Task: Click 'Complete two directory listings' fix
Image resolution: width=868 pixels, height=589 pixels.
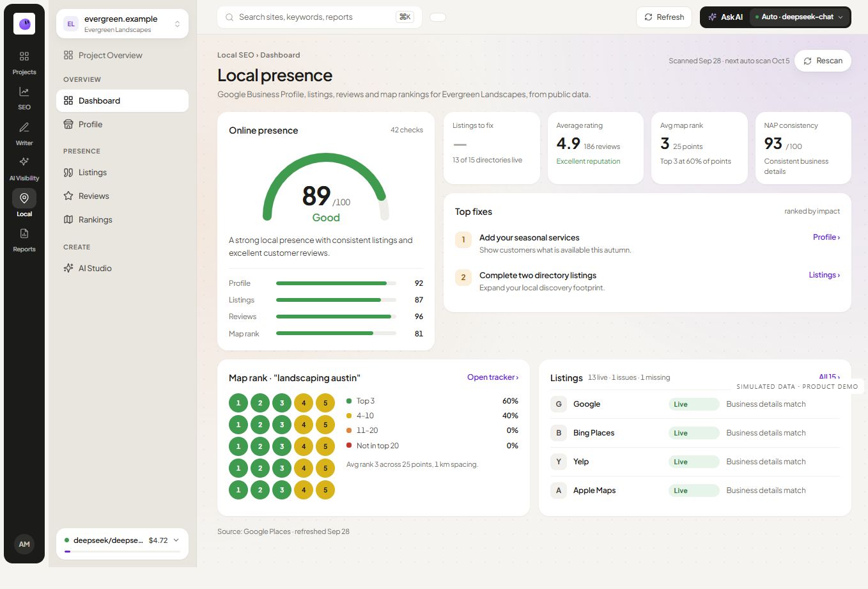Action: (x=538, y=275)
